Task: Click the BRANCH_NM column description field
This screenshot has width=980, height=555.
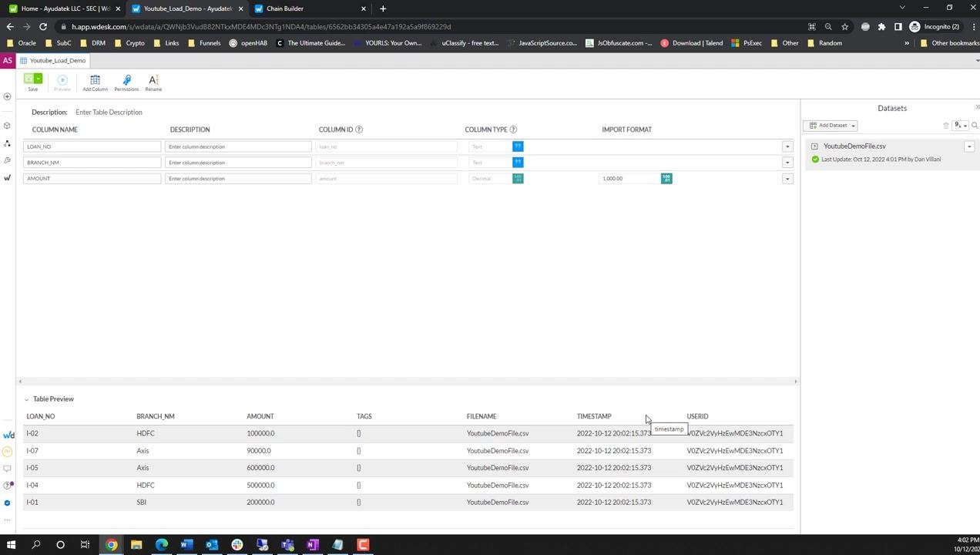Action: [238, 163]
